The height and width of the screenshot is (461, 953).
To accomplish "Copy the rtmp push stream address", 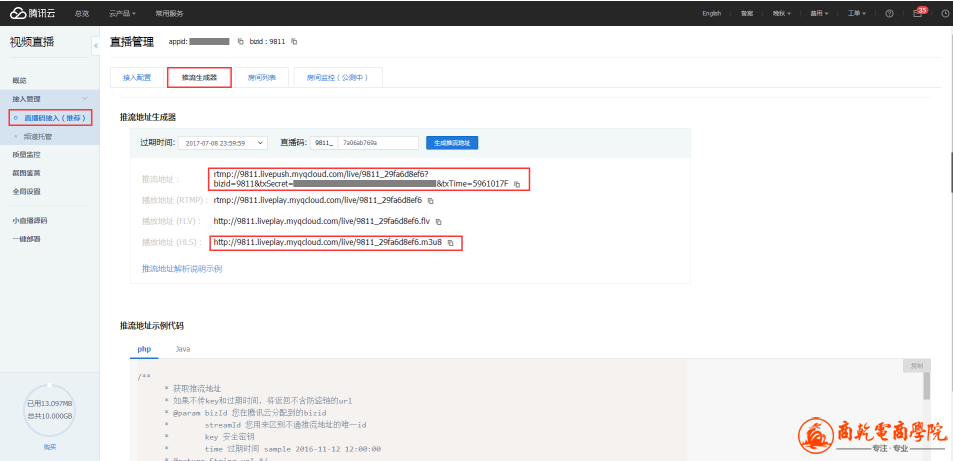I will tap(517, 184).
